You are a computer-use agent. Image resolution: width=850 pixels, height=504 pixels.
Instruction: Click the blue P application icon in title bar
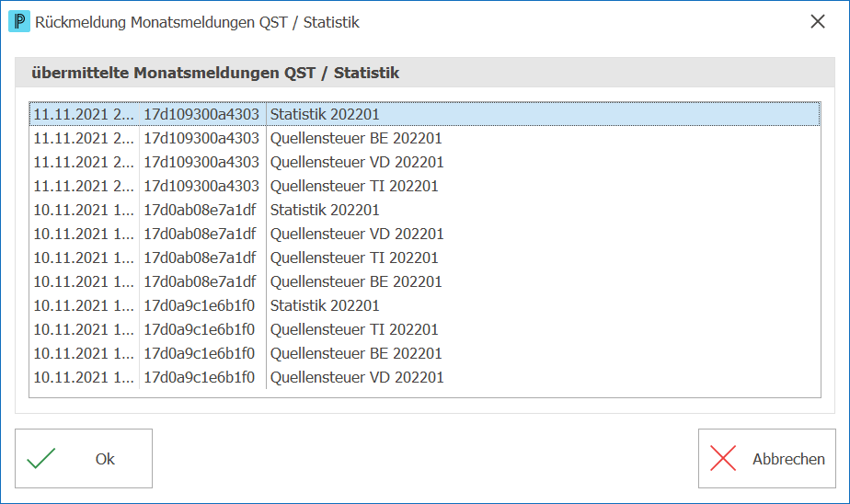[19, 22]
